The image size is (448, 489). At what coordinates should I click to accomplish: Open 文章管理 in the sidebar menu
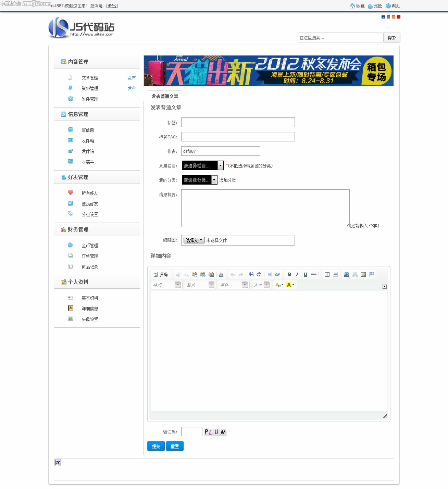(x=90, y=78)
